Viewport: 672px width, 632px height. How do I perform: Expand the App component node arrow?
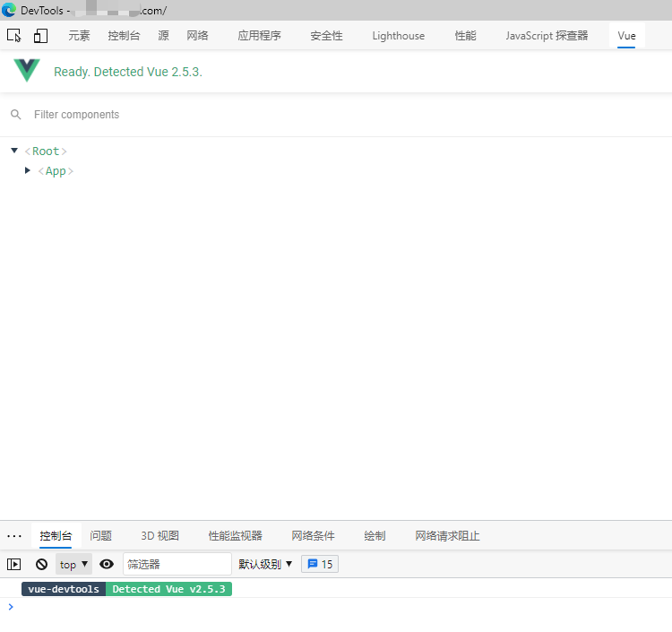(28, 170)
